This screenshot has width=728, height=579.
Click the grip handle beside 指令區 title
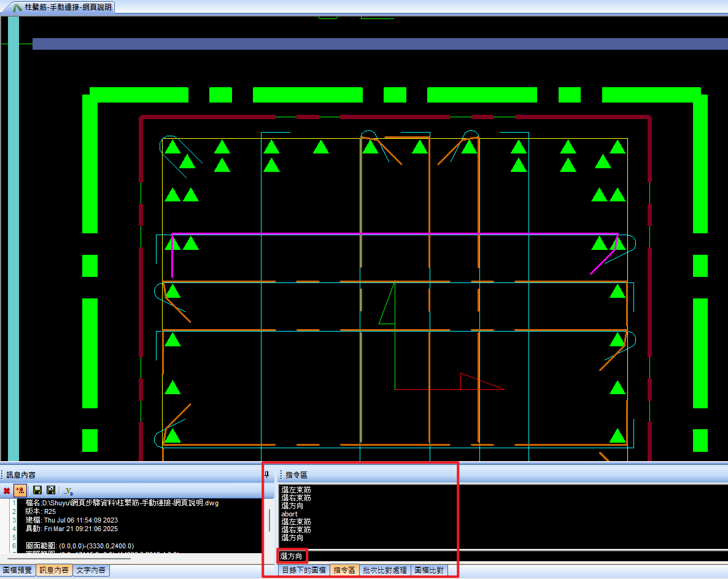281,475
